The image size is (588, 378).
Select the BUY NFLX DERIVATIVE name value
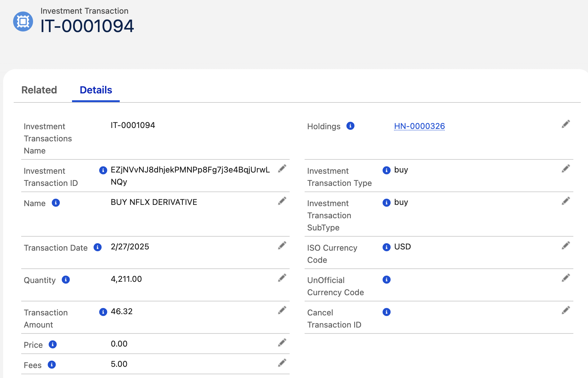click(154, 202)
